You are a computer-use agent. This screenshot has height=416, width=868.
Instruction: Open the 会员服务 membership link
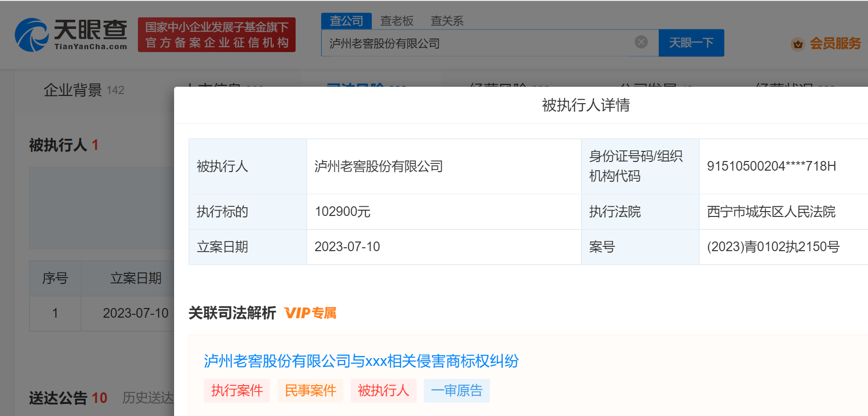click(835, 43)
